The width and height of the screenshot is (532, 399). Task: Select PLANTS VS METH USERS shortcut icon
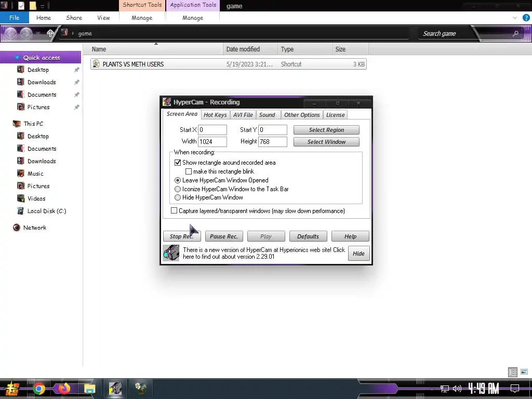click(96, 64)
